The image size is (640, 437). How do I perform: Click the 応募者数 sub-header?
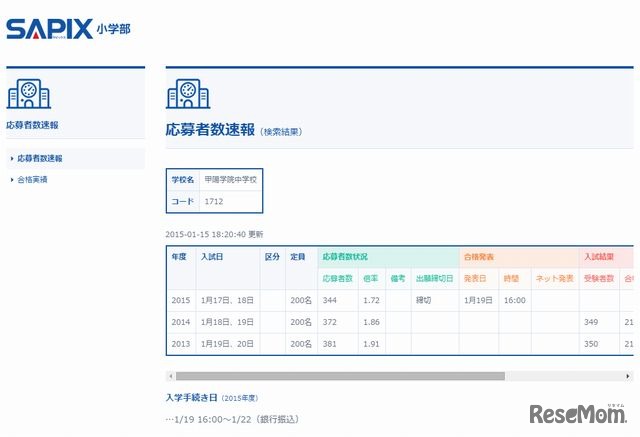(x=337, y=279)
